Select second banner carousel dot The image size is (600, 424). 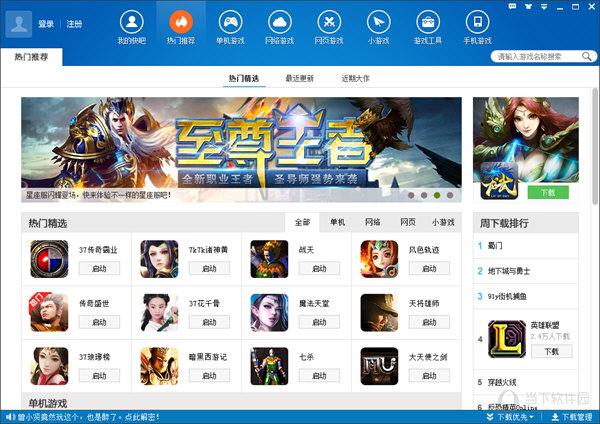pyautogui.click(x=424, y=195)
